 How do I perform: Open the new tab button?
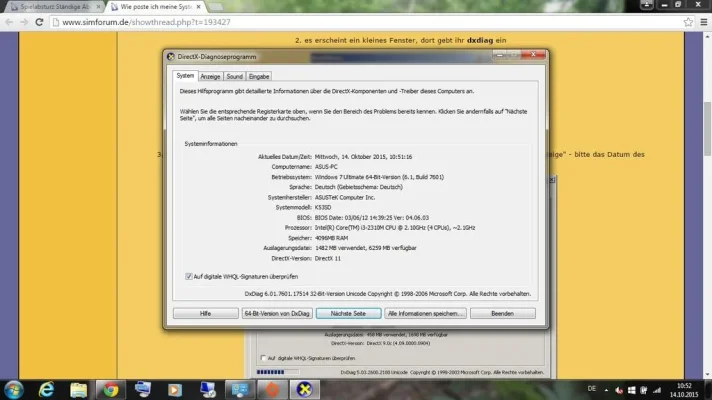pos(215,7)
